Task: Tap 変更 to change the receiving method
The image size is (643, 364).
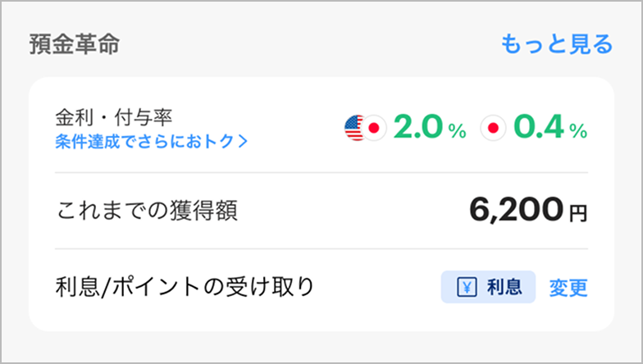Action: tap(569, 288)
